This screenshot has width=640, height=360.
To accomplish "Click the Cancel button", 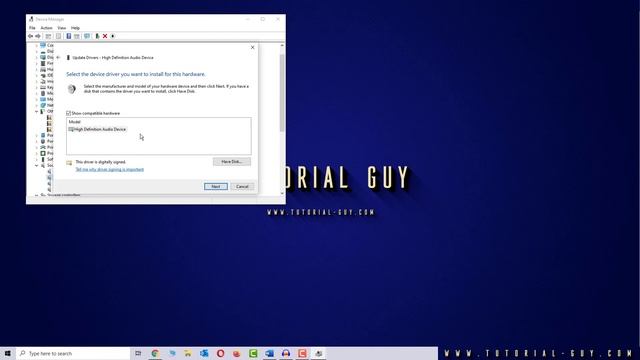I will [242, 187].
